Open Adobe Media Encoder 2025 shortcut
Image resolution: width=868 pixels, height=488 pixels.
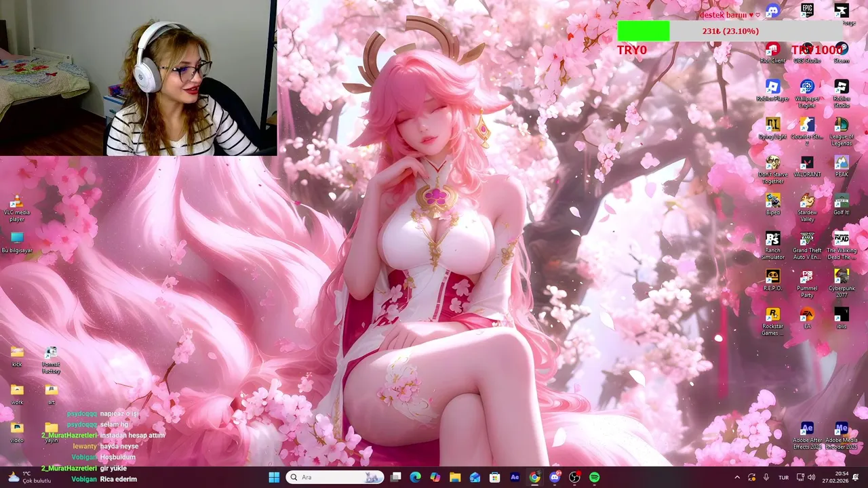(842, 436)
